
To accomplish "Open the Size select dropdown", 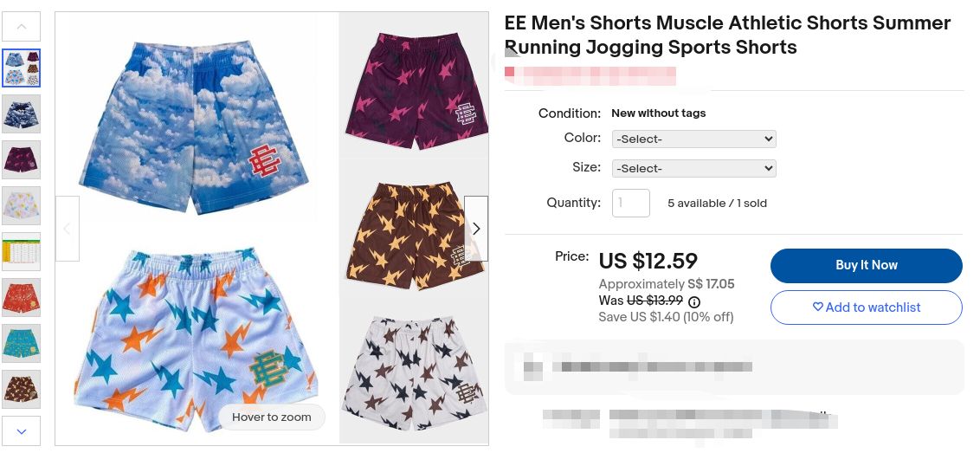I will tap(693, 168).
